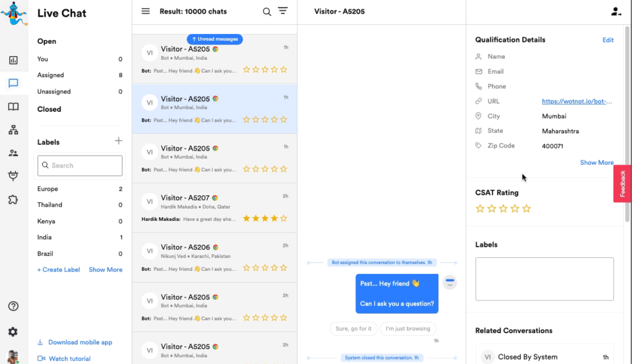Add a new label with plus icon

(x=118, y=141)
